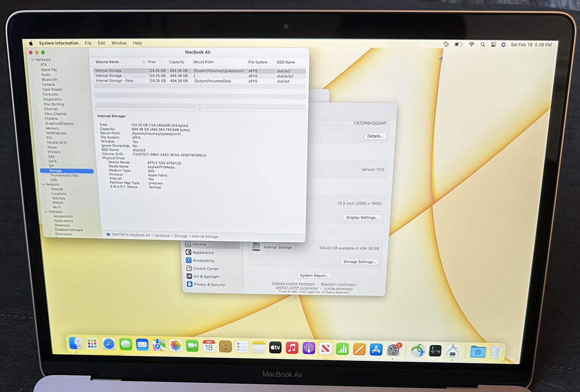Select NVMExpress in the sidebar

[56, 133]
